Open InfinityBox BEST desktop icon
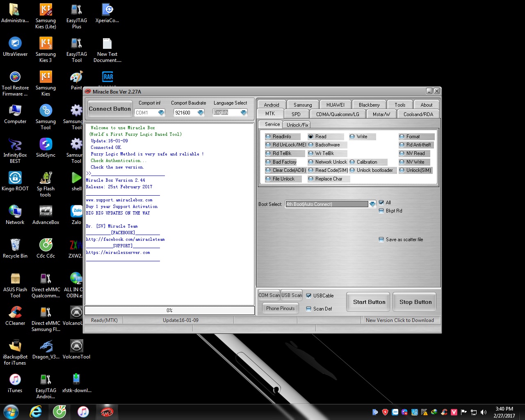 coord(15,151)
